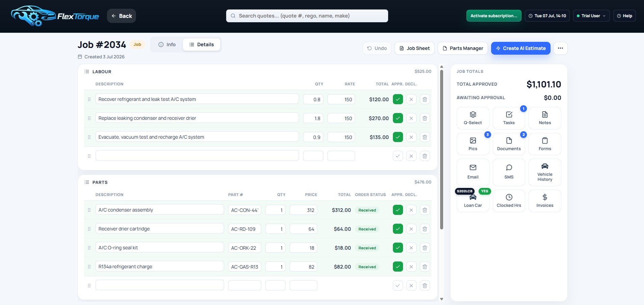Delete the 'Recover refrigerant' labour line
The width and height of the screenshot is (644, 305).
click(425, 100)
